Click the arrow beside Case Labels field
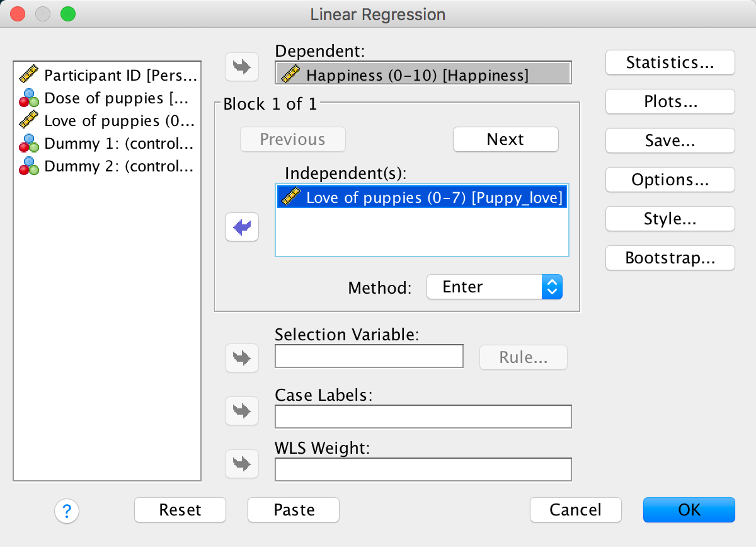 [242, 411]
